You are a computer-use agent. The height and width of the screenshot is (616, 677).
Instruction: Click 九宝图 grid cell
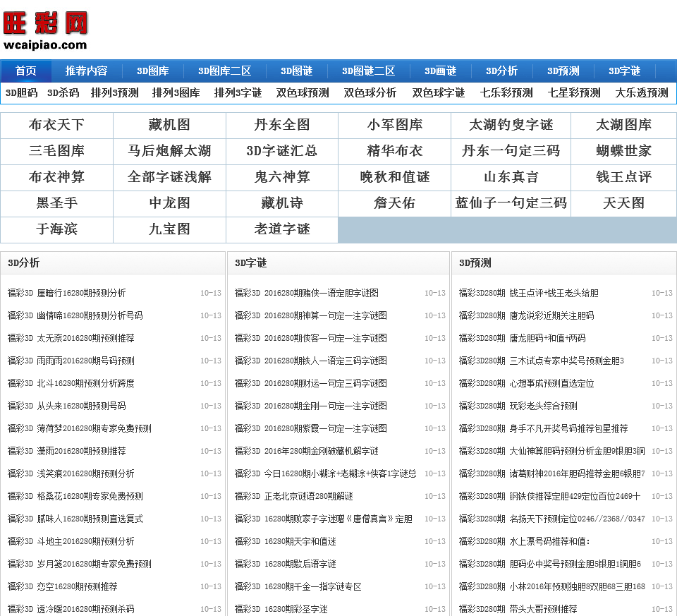click(169, 229)
